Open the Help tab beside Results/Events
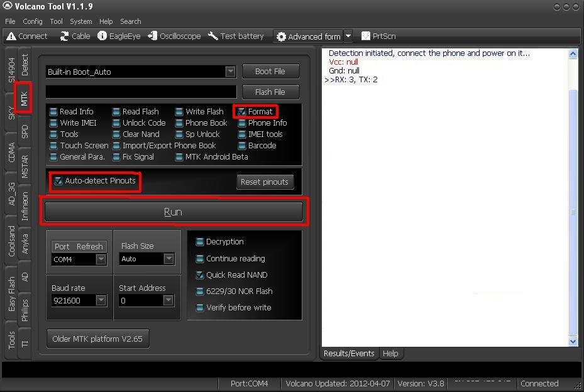The image size is (584, 392). [390, 353]
